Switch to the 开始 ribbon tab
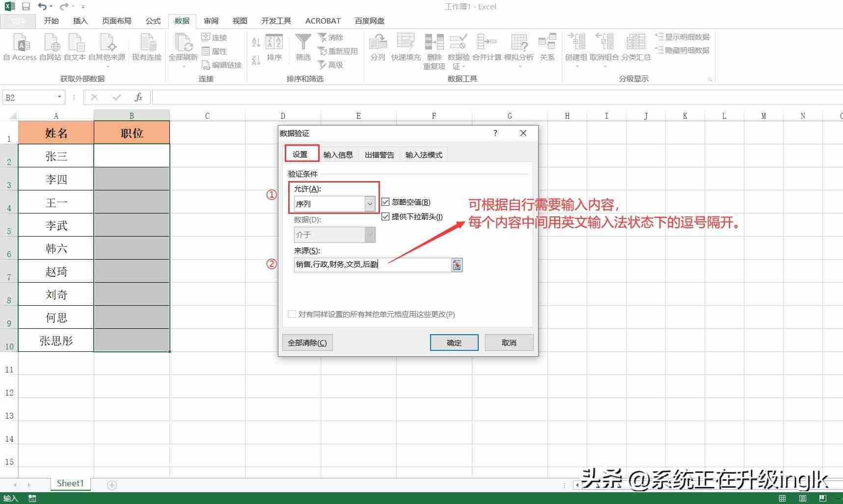This screenshot has height=504, width=843. (x=51, y=21)
